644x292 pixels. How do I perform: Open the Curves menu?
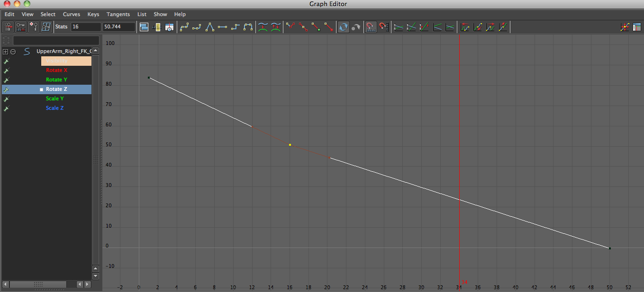(x=71, y=14)
